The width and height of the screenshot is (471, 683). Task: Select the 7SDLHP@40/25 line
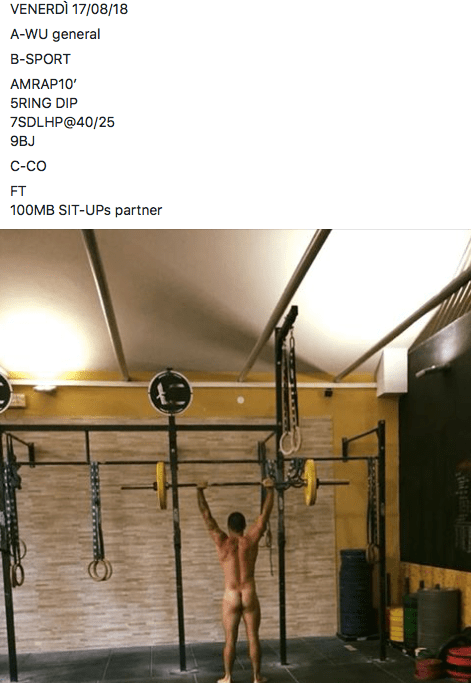pyautogui.click(x=62, y=122)
